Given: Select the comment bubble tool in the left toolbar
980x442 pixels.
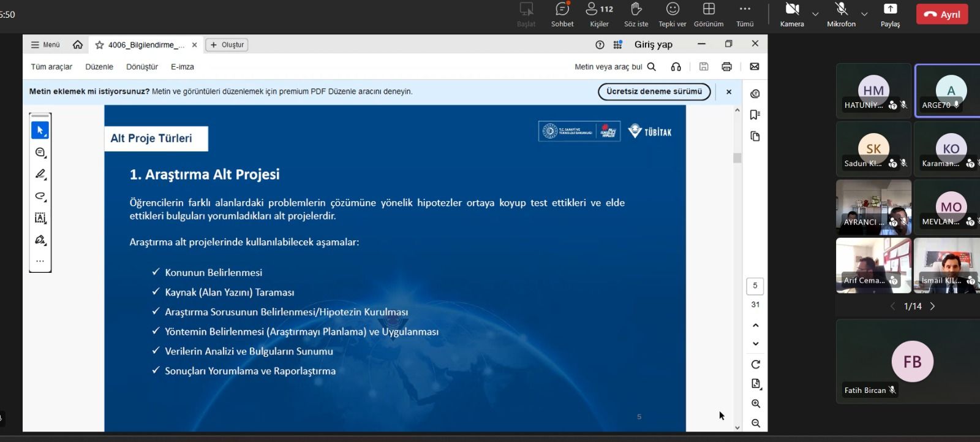Looking at the screenshot, I should 40,153.
